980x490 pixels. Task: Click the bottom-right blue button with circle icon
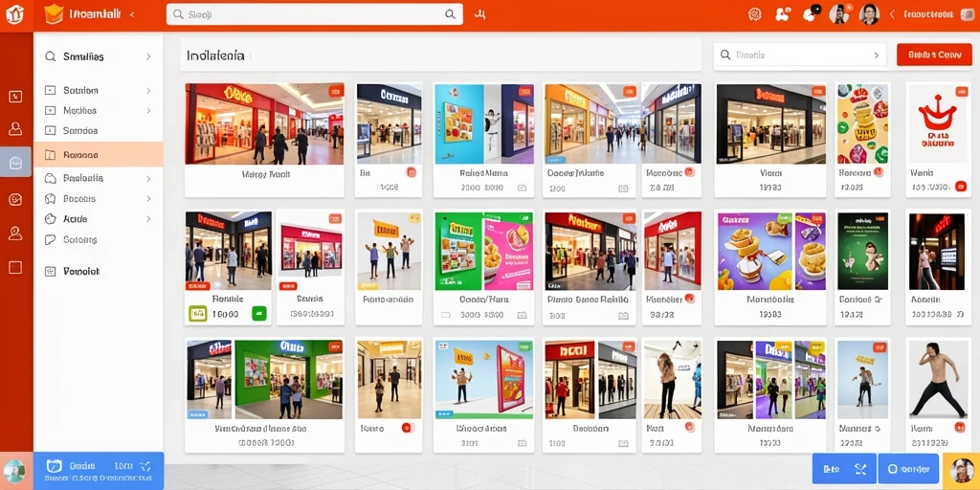908,469
